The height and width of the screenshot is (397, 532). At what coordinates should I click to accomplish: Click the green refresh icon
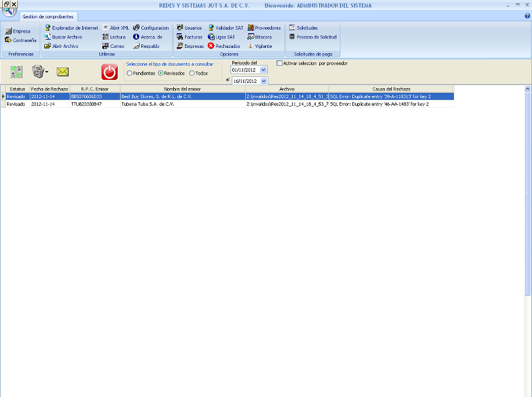tap(17, 72)
